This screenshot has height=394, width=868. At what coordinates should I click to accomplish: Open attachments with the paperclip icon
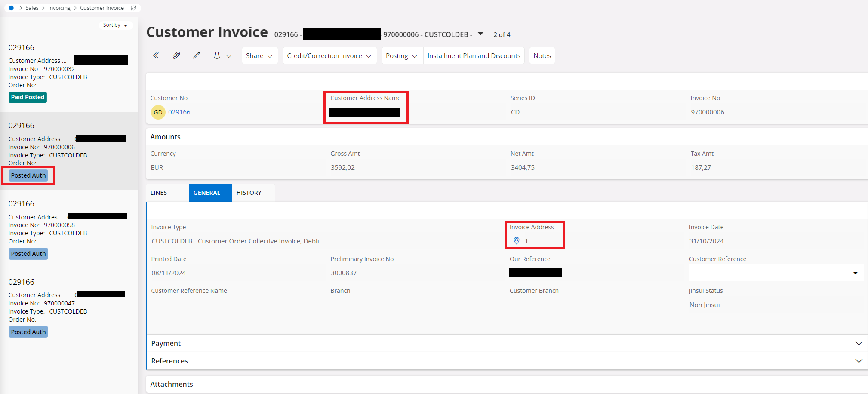click(x=176, y=55)
